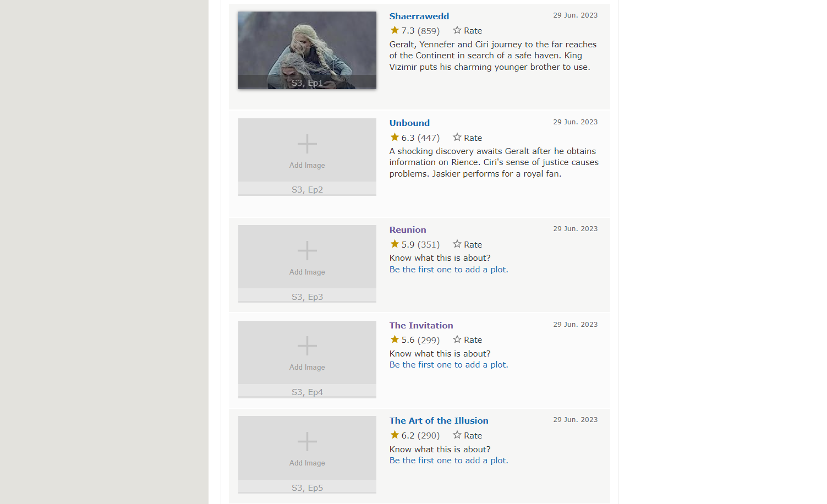Click the S3, Ep4 episode label
The height and width of the screenshot is (504, 827).
(x=307, y=392)
